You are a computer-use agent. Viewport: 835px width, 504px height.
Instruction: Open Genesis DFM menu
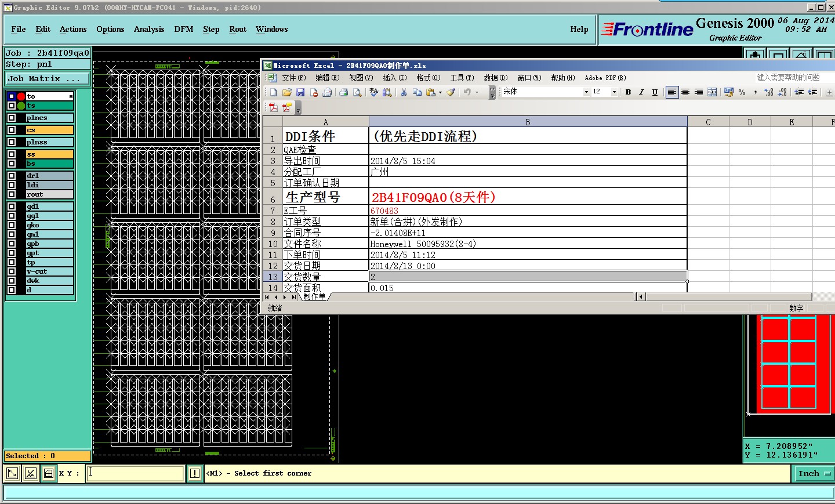pos(184,29)
